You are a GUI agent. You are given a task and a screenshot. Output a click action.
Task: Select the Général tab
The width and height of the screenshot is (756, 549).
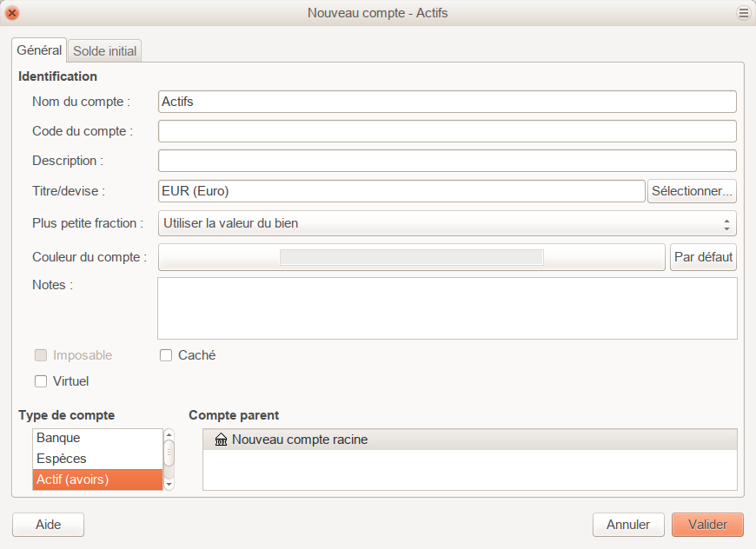(39, 50)
